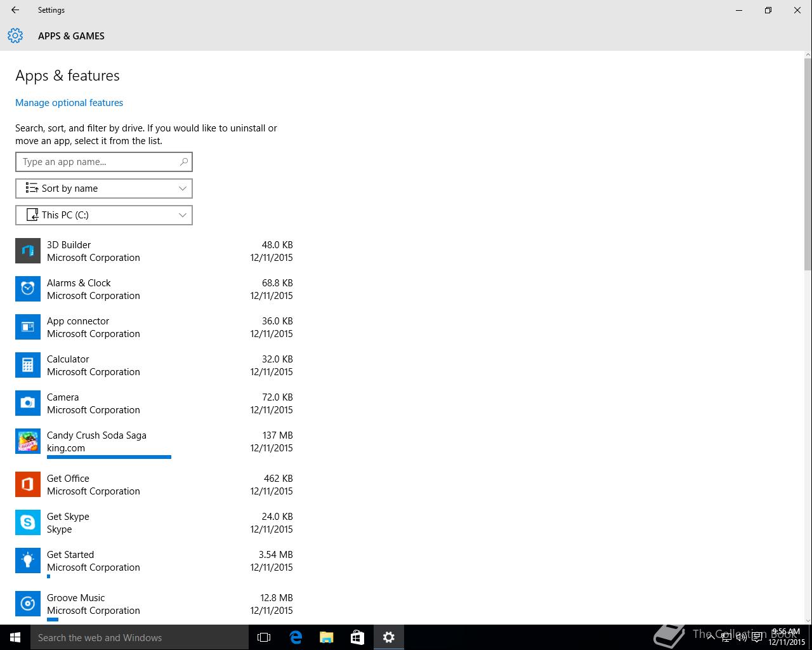This screenshot has width=812, height=650.
Task: Select the App connector name text
Action: pos(78,321)
